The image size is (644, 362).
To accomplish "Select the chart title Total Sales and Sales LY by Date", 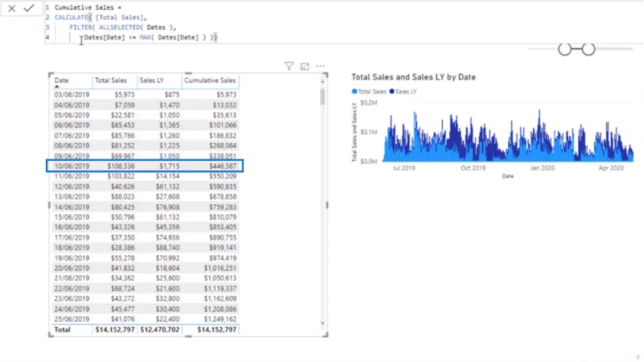I will coord(413,77).
